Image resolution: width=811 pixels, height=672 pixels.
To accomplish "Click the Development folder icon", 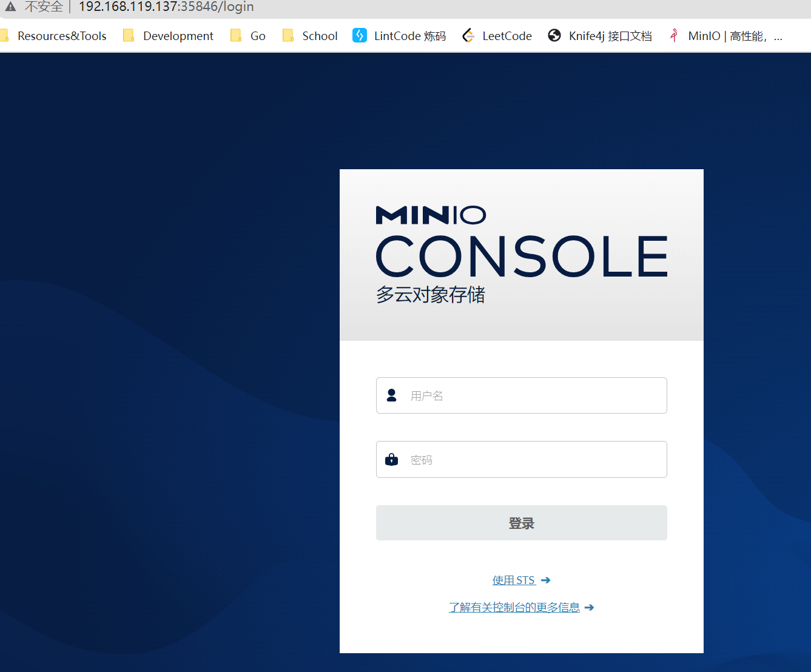I will pos(129,36).
